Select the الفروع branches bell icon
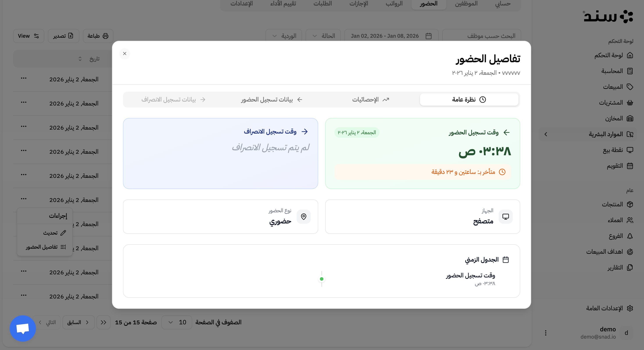Screen dimensions: 644x350 point(630,236)
